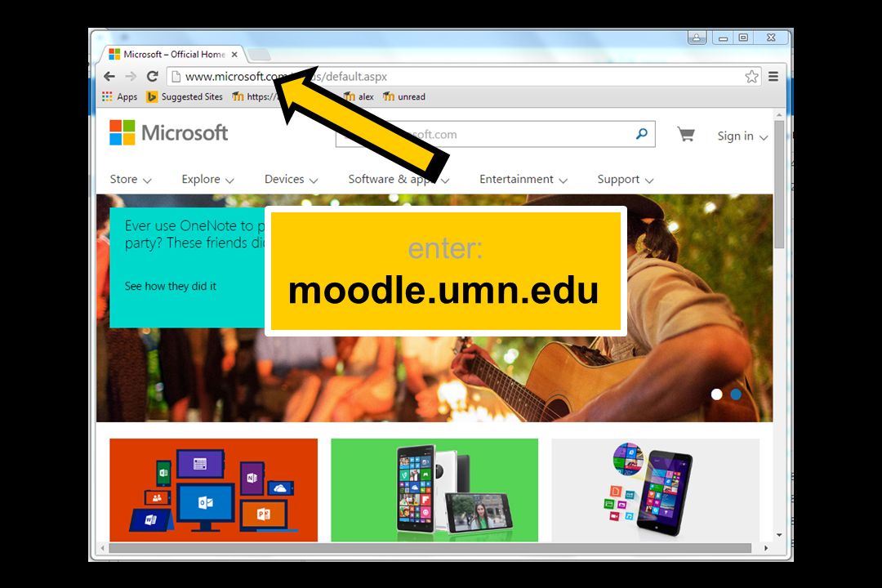Open the Office apps devices tile
882x588 pixels.
214,490
